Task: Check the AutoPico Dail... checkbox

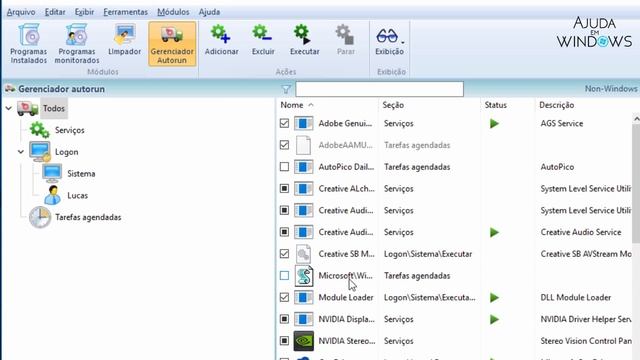Action: (x=284, y=167)
